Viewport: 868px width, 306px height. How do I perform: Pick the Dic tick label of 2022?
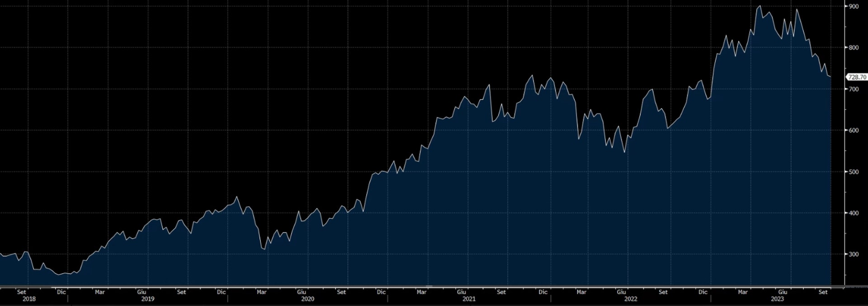(x=703, y=292)
